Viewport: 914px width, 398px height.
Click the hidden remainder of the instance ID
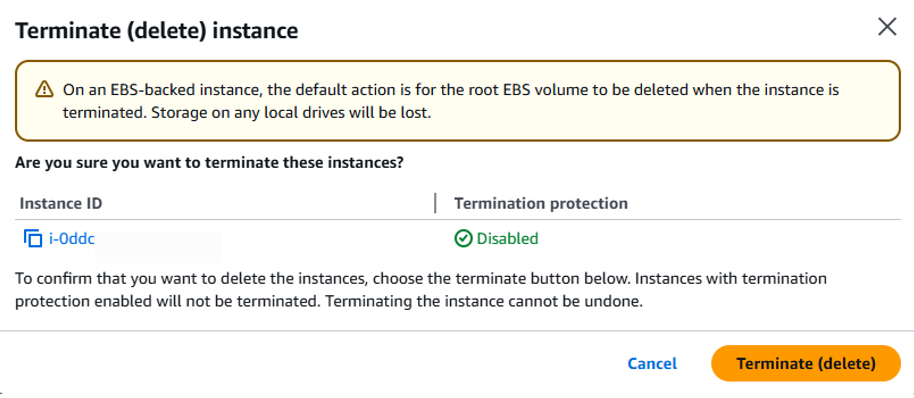coord(158,244)
